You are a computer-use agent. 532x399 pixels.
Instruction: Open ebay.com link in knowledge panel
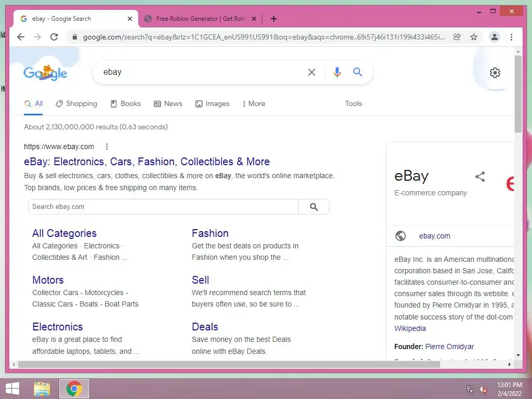coord(435,236)
